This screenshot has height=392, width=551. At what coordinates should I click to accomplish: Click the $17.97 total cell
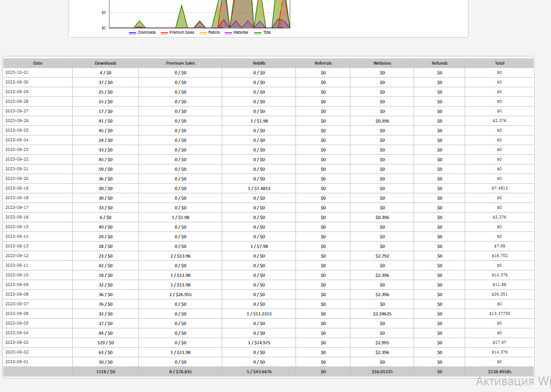tap(499, 343)
